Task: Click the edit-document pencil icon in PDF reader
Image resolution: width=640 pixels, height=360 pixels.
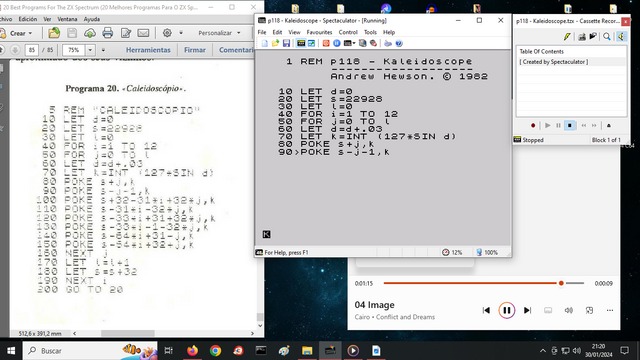Action: pos(126,33)
